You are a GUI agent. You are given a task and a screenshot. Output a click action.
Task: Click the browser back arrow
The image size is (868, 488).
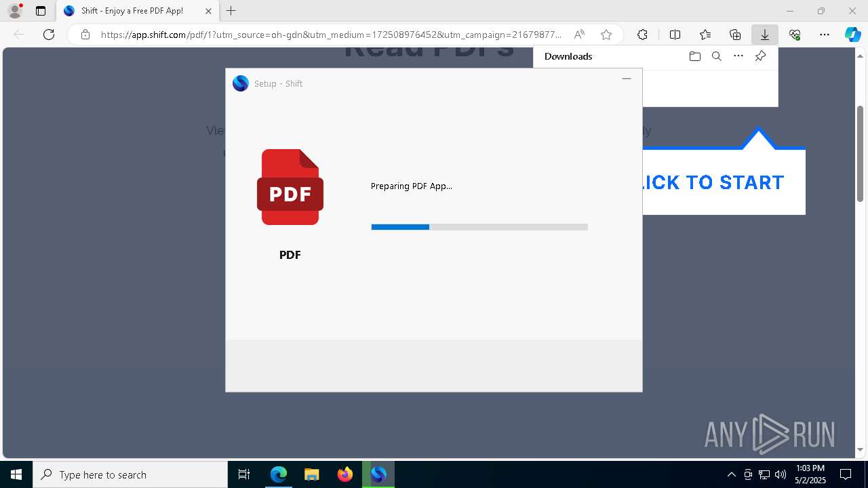click(19, 35)
